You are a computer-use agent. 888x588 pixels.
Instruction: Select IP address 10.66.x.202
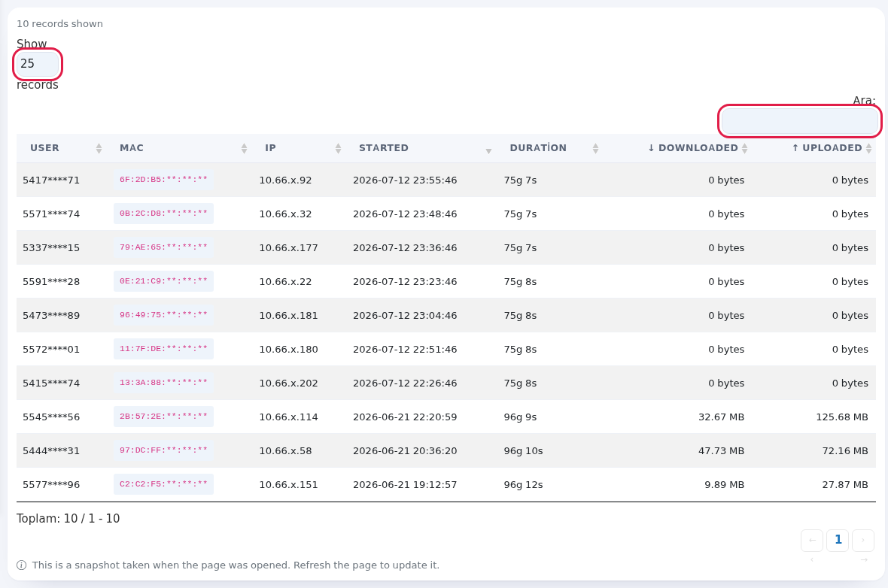289,383
